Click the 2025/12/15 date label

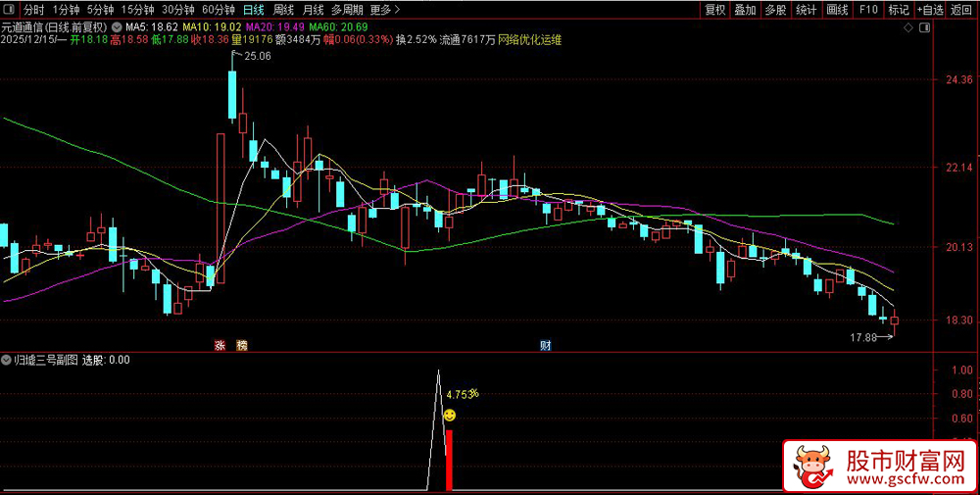(26, 40)
